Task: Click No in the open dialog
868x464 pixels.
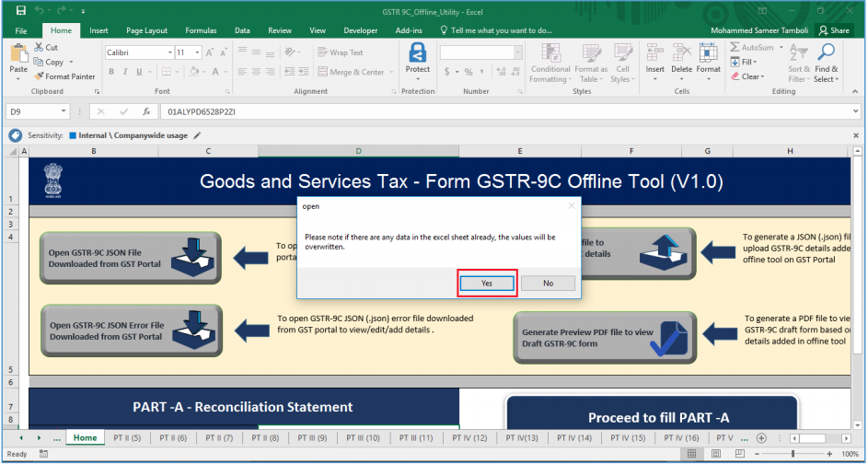Action: click(548, 283)
